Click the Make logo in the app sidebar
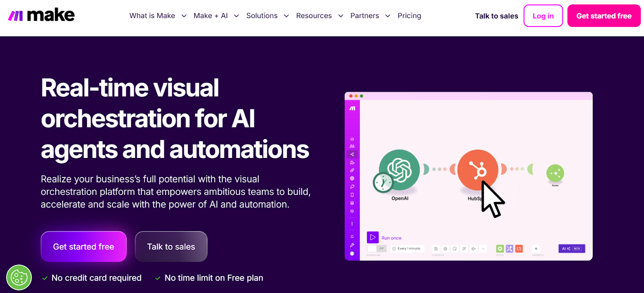The width and height of the screenshot is (644, 293). pos(352,109)
